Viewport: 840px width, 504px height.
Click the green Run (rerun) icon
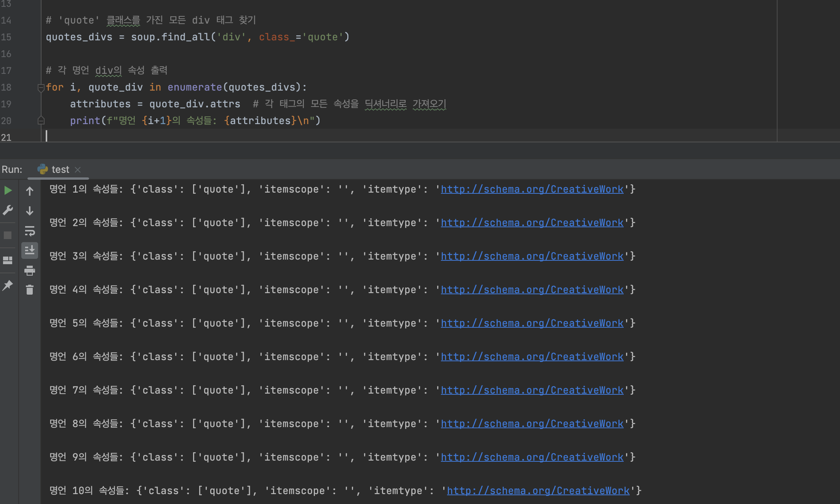tap(8, 190)
